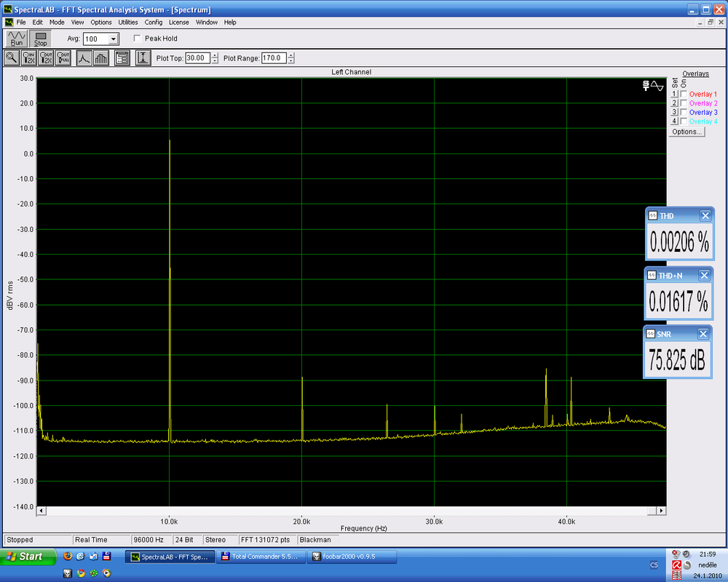Click the signal generator icon in plot
Screen dimensions: 728x582
pyautogui.click(x=653, y=85)
